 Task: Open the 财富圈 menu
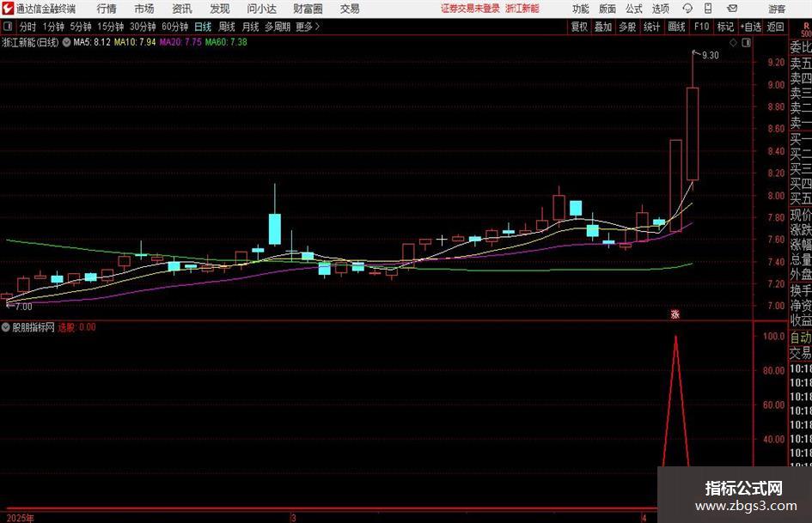(308, 9)
